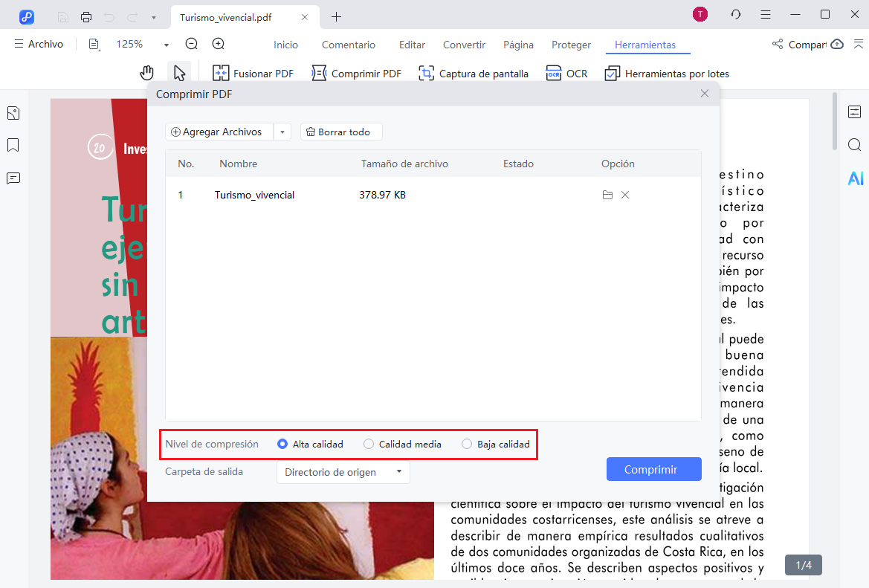Click the undo arrow icon
Viewport: 869px width, 588px height.
(109, 17)
